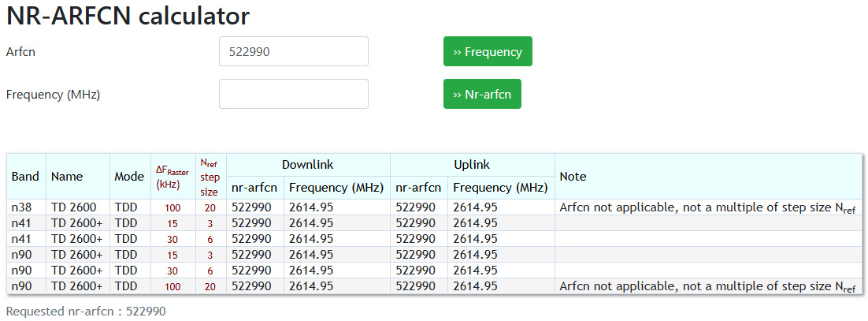Click the n38 row's Arfcn not applicable note
The height and width of the screenshot is (321, 868).
[707, 207]
